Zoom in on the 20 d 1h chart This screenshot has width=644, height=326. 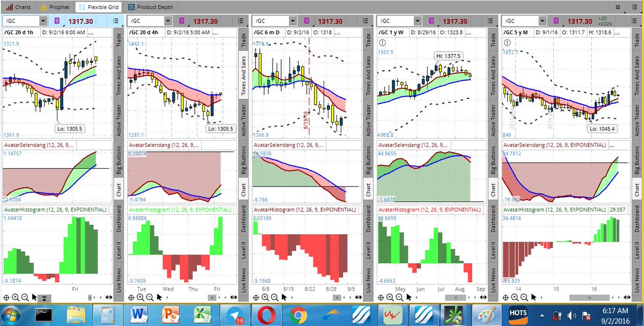[15, 297]
